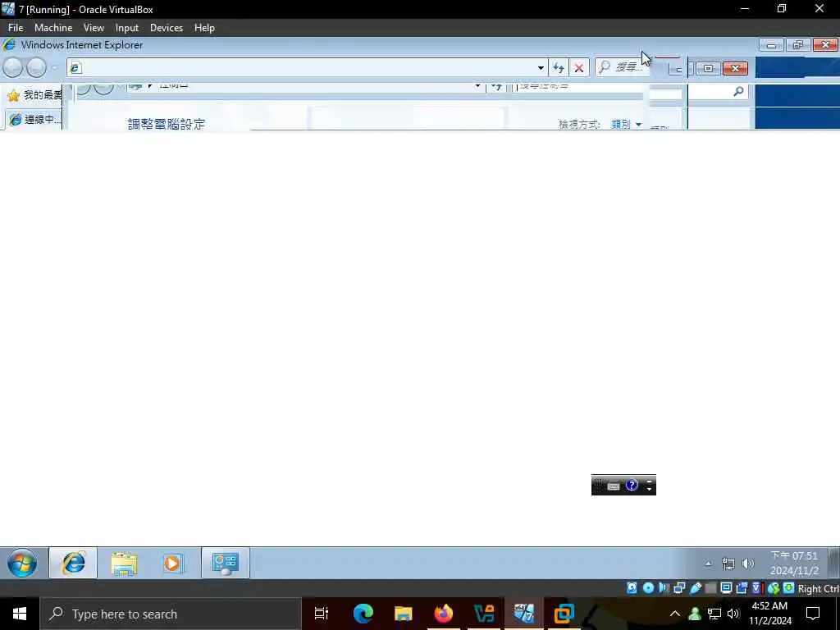Open the VirtualBox Machine menu
Viewport: 840px width, 630px height.
pos(53,28)
